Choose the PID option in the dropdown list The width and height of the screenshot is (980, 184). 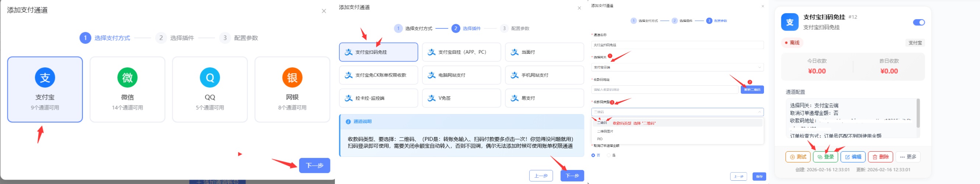click(677, 139)
